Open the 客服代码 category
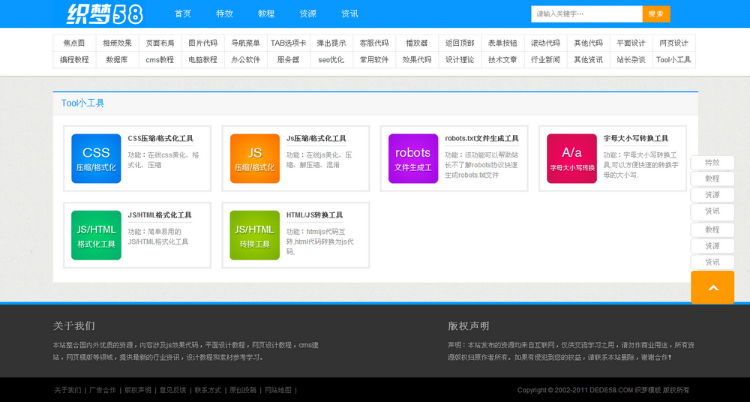This screenshot has height=402, width=750. (374, 43)
